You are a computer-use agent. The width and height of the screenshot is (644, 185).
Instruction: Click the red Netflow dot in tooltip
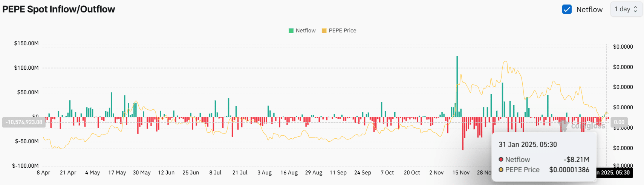pyautogui.click(x=501, y=160)
